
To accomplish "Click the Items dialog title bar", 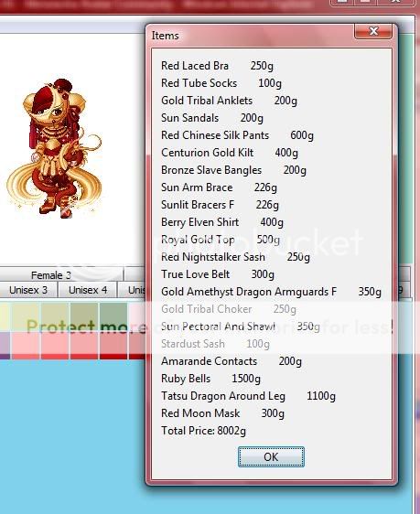I will (251, 35).
